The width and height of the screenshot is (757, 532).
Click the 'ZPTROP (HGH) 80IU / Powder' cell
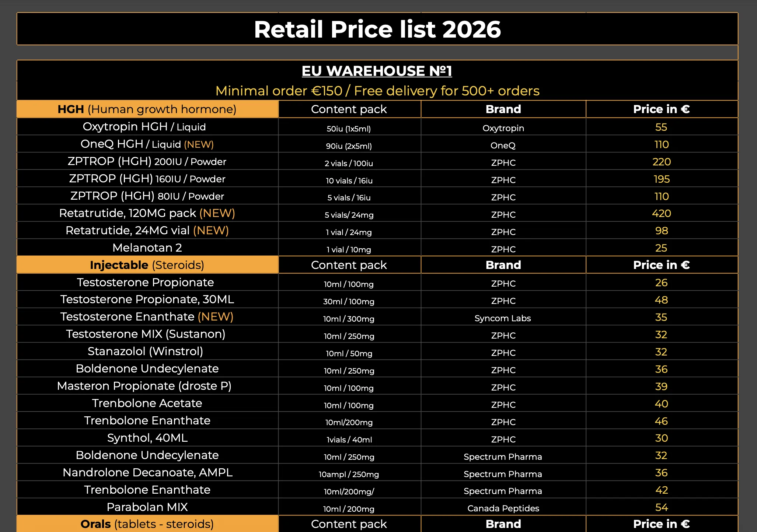point(147,196)
